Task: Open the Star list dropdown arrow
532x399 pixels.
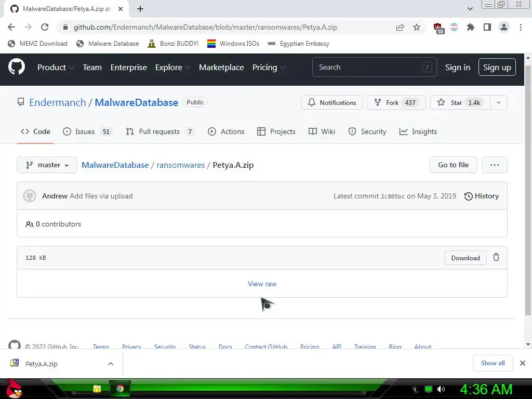Action: click(x=498, y=102)
